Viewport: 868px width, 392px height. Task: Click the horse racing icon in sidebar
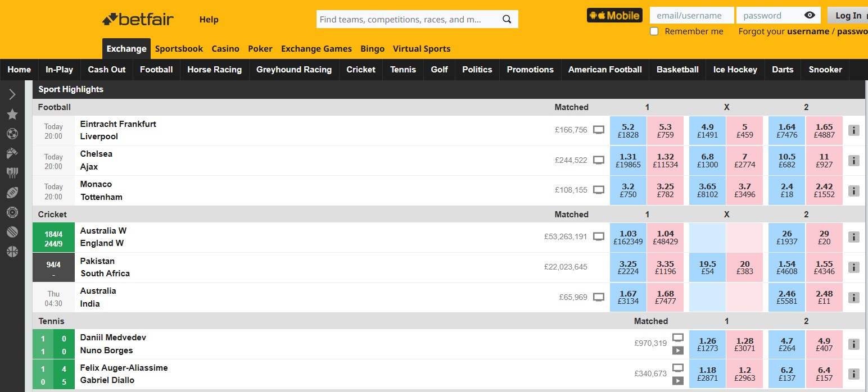coord(12,153)
